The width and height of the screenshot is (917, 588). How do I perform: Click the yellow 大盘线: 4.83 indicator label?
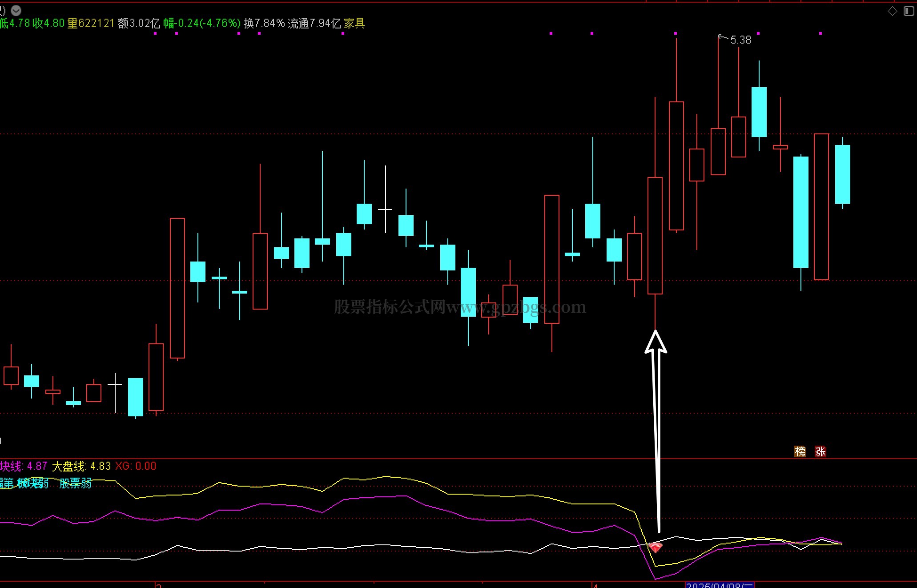tap(81, 466)
